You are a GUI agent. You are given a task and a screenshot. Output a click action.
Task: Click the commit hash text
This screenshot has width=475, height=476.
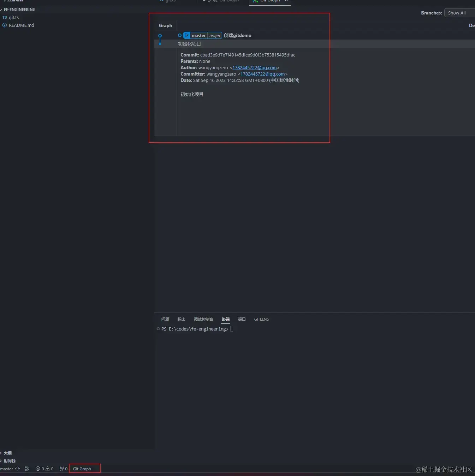248,55
